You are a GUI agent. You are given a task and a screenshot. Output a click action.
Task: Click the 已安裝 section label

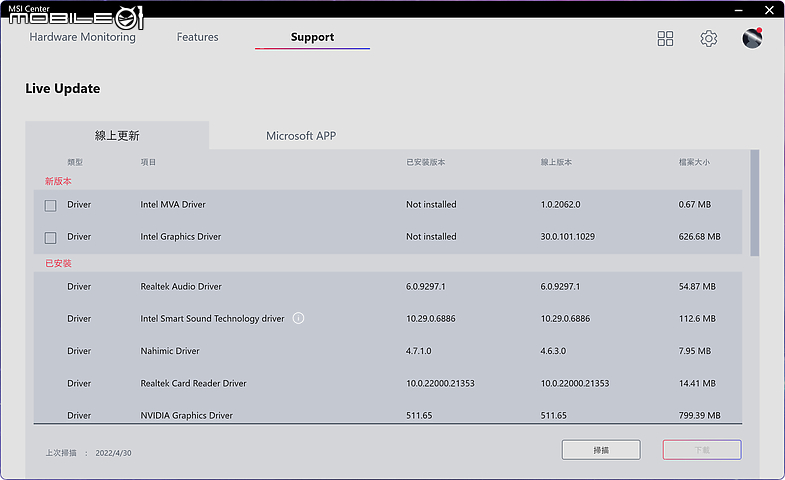[x=58, y=263]
